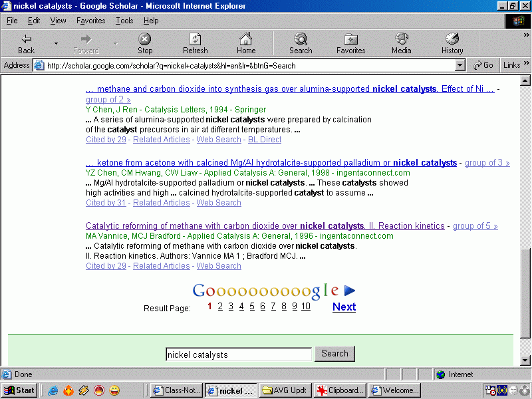Launch Internet Explorer from quick launch
The height and width of the screenshot is (399, 532).
pos(53,390)
